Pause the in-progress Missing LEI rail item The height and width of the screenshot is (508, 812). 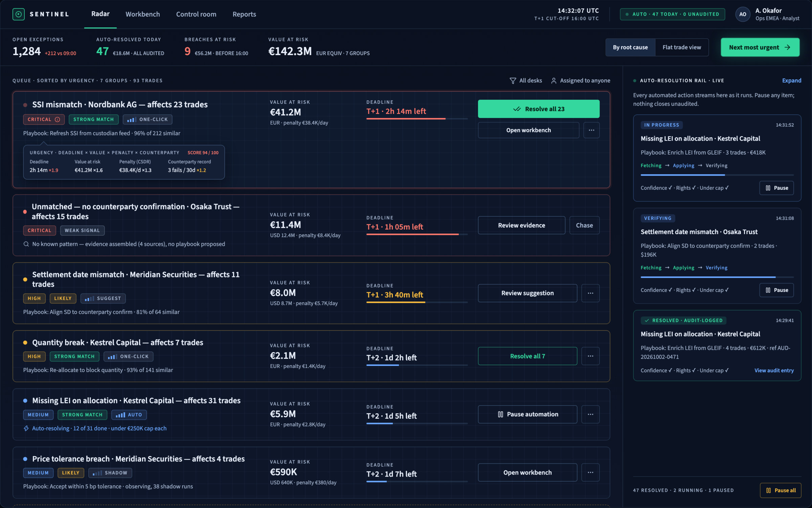(x=776, y=188)
